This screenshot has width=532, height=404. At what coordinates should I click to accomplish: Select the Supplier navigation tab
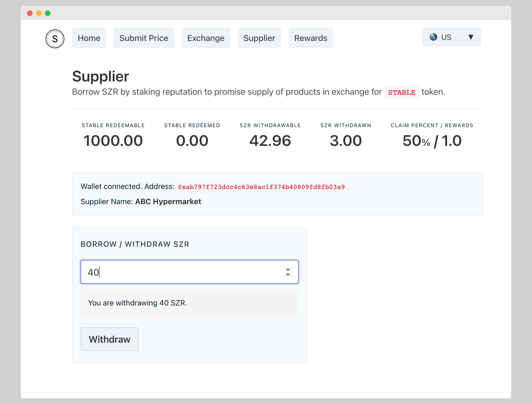[259, 38]
